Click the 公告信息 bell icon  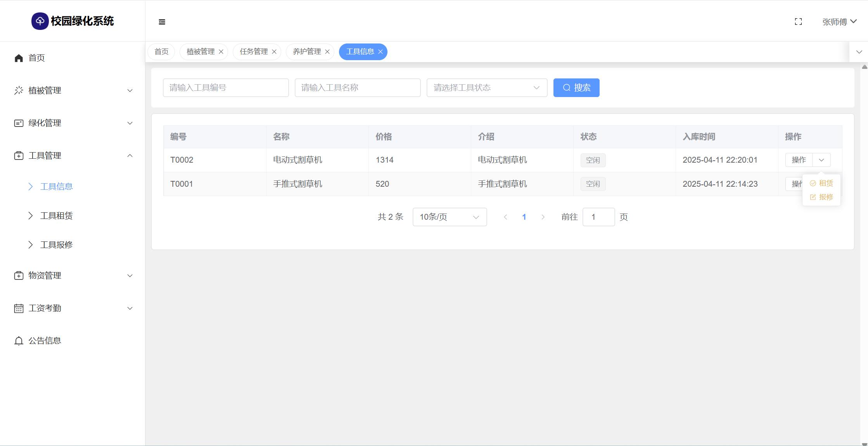point(19,341)
